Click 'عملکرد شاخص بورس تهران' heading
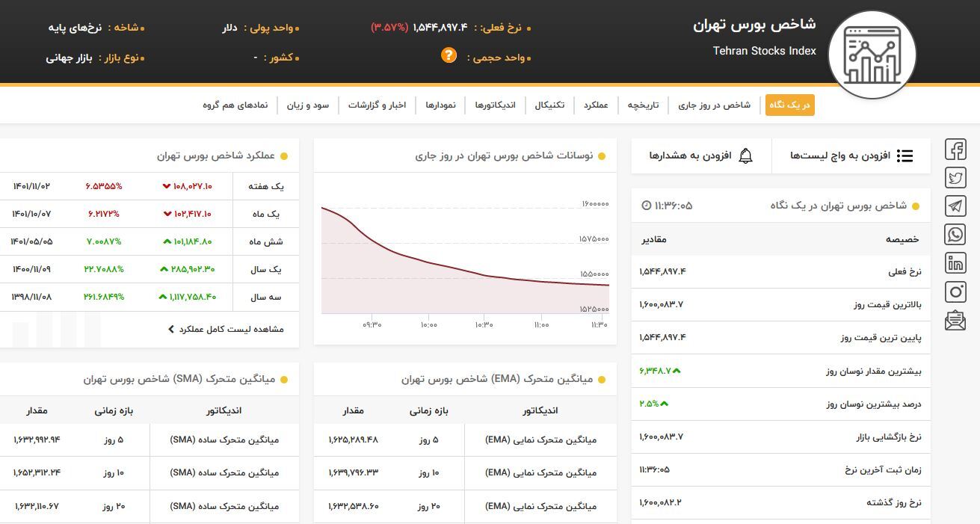This screenshot has height=524, width=980. [x=216, y=156]
